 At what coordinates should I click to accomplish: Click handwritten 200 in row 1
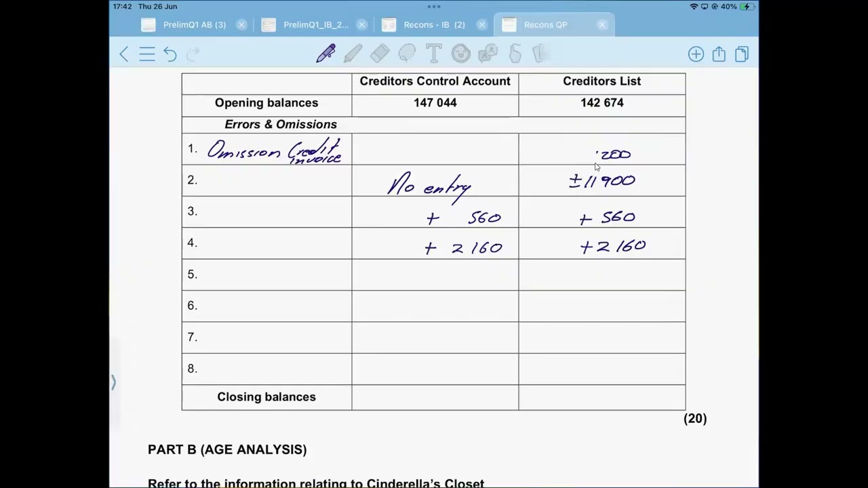click(614, 155)
